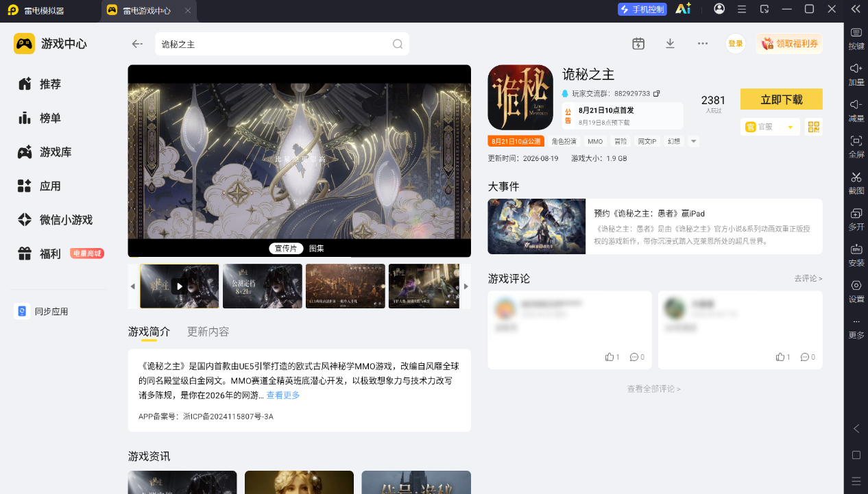Click 加量 volume up

pyautogui.click(x=856, y=75)
